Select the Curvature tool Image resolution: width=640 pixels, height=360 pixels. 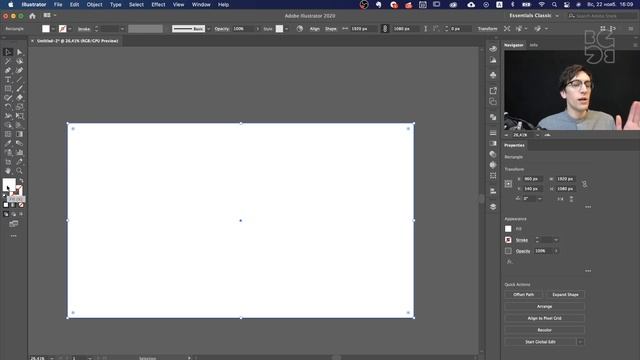pos(20,70)
